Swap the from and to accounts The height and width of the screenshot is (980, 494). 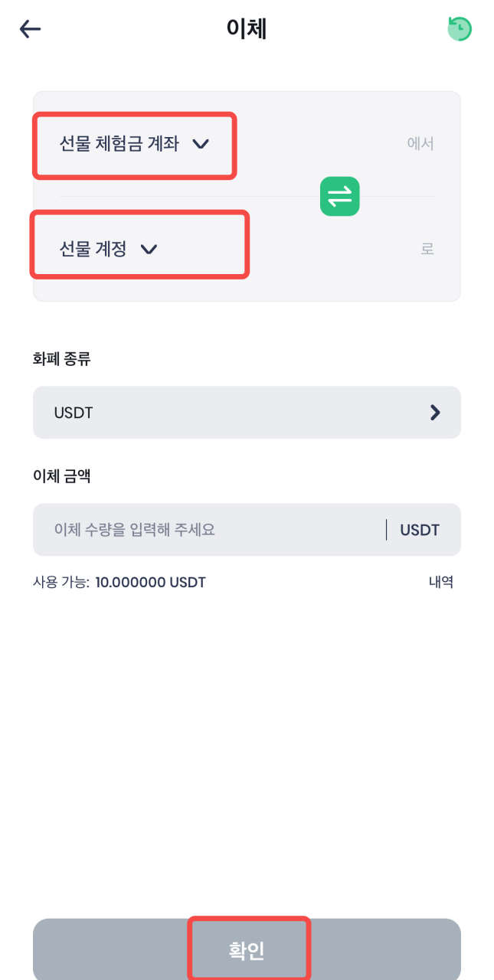339,196
